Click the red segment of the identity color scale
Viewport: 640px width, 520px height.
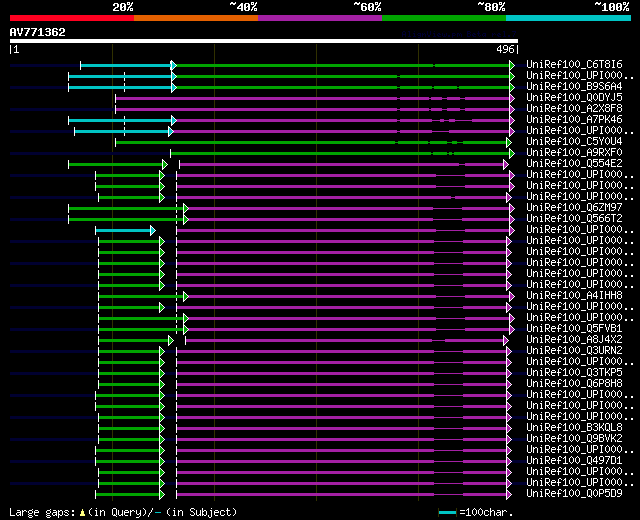click(72, 18)
